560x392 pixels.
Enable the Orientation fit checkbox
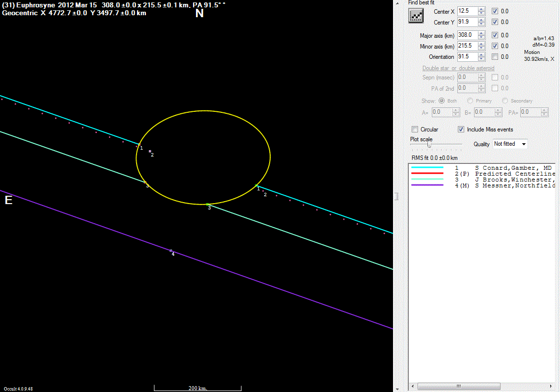(x=495, y=57)
